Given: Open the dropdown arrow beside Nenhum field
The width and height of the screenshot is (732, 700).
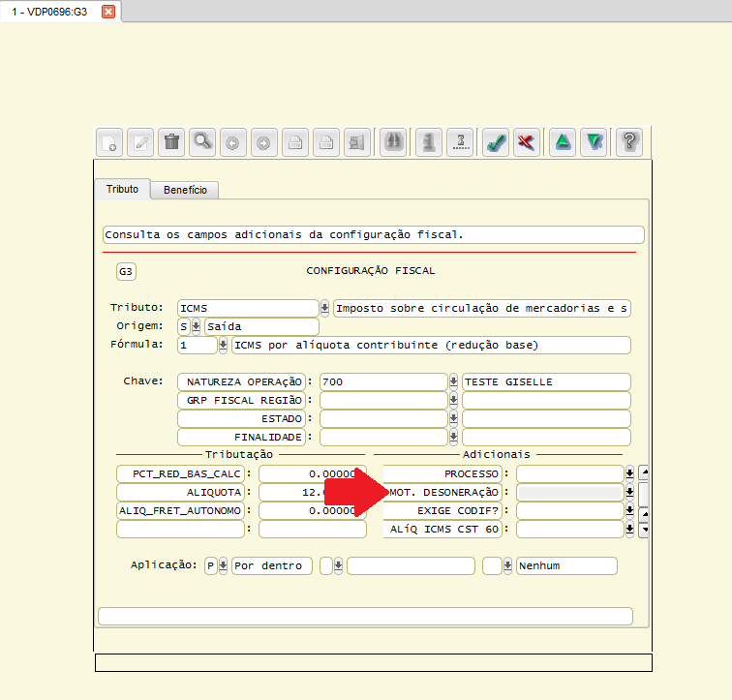Looking at the screenshot, I should 507,565.
